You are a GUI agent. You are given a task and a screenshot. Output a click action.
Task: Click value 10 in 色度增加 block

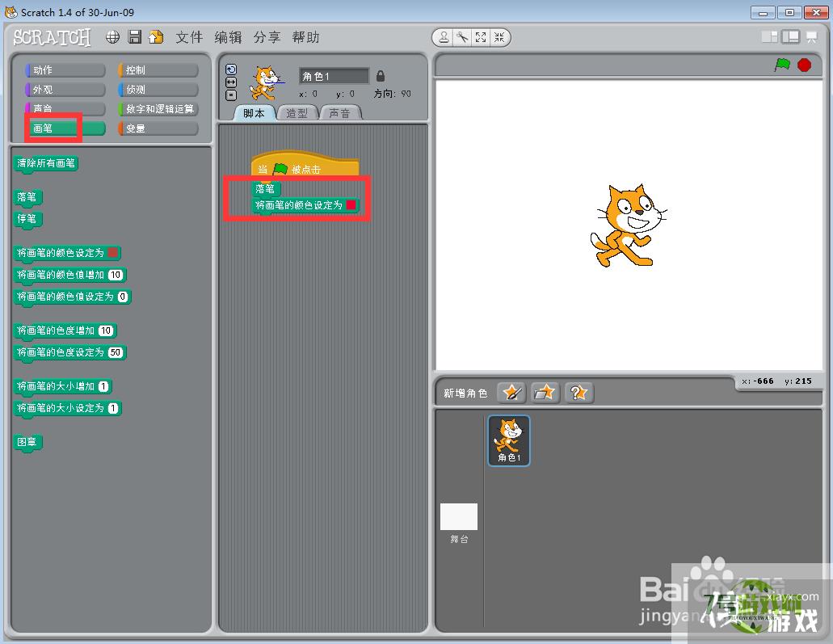coord(106,330)
